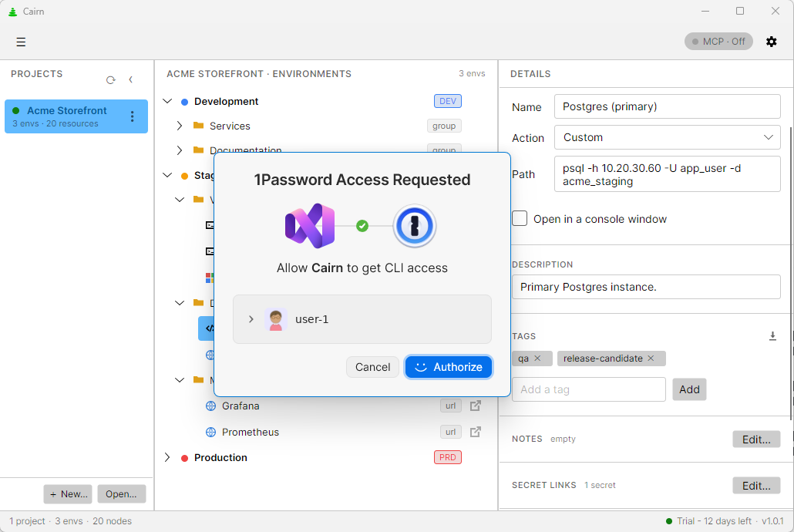Remove the release-candidate tag
794x532 pixels.
651,359
